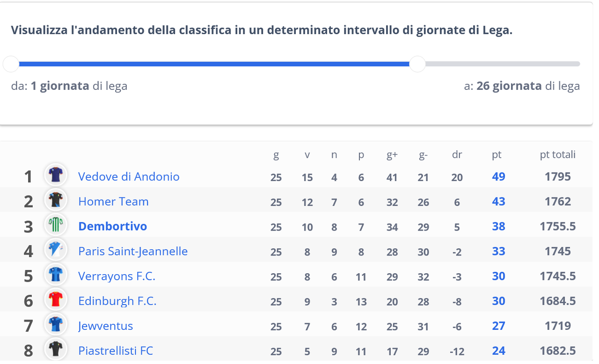Open the Piastrellisti FC team link
Image resolution: width=599 pixels, height=364 pixels.
(x=116, y=350)
